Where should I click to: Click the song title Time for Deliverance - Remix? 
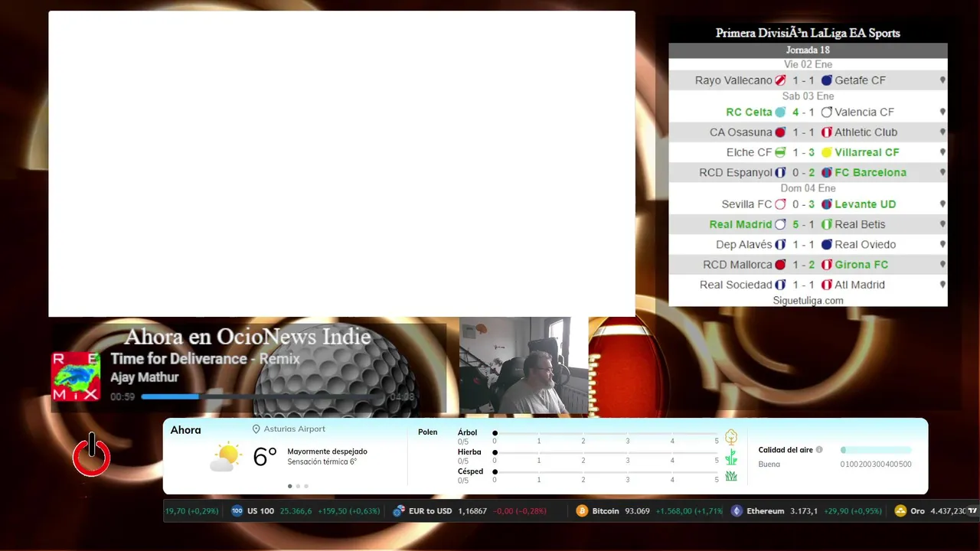(205, 359)
